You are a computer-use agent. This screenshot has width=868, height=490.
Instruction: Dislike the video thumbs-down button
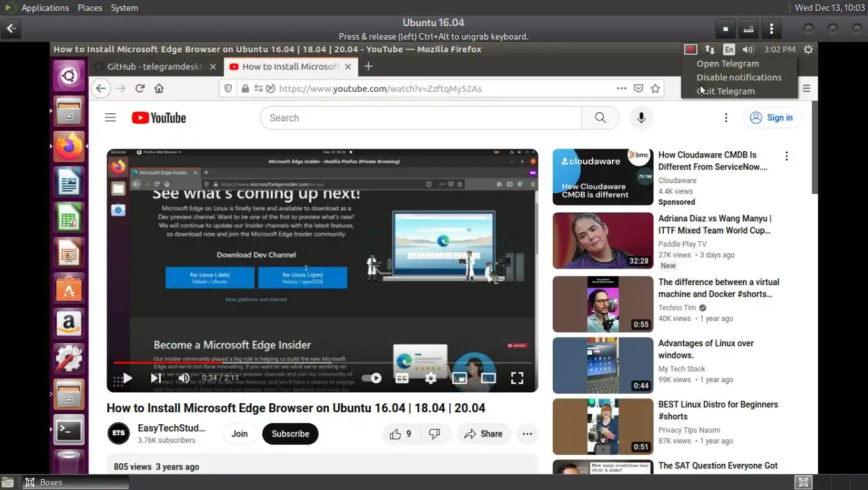pyautogui.click(x=435, y=434)
